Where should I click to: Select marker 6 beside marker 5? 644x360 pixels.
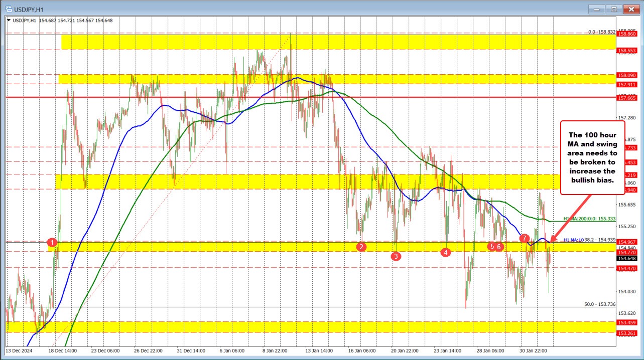(x=498, y=247)
